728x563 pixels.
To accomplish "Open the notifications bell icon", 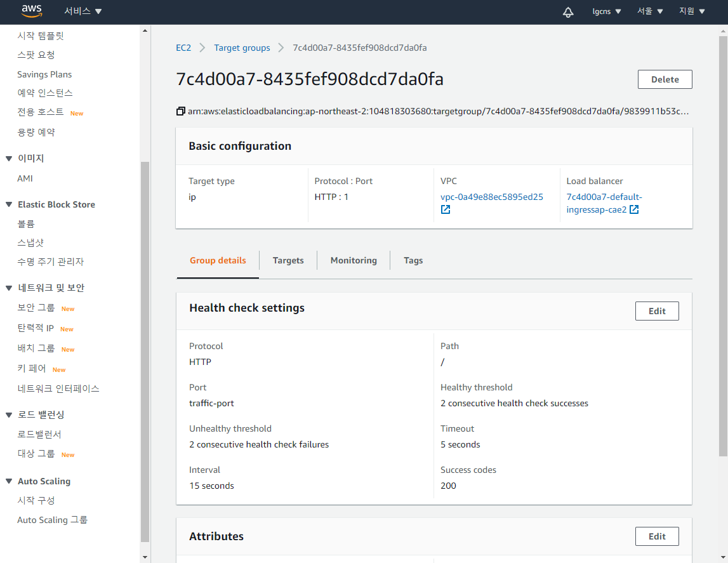I will pos(568,12).
